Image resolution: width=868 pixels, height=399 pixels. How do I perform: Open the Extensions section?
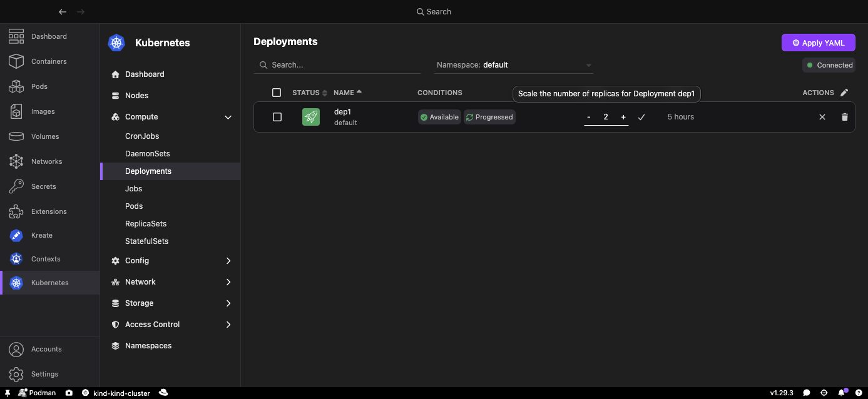coord(49,211)
